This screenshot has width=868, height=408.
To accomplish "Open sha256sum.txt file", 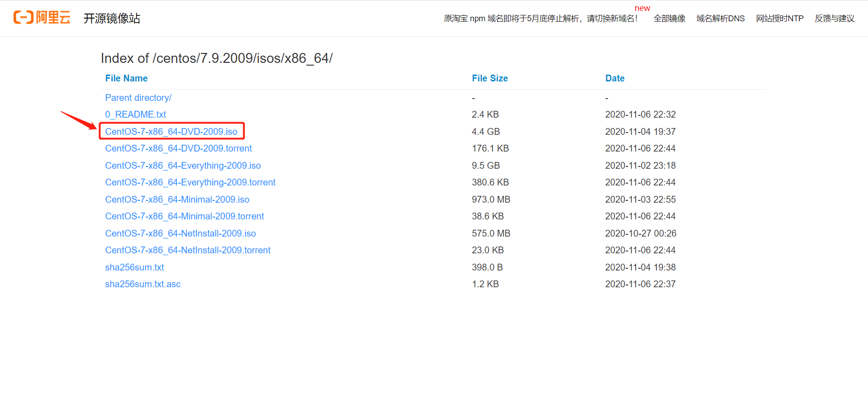I will pos(135,267).
